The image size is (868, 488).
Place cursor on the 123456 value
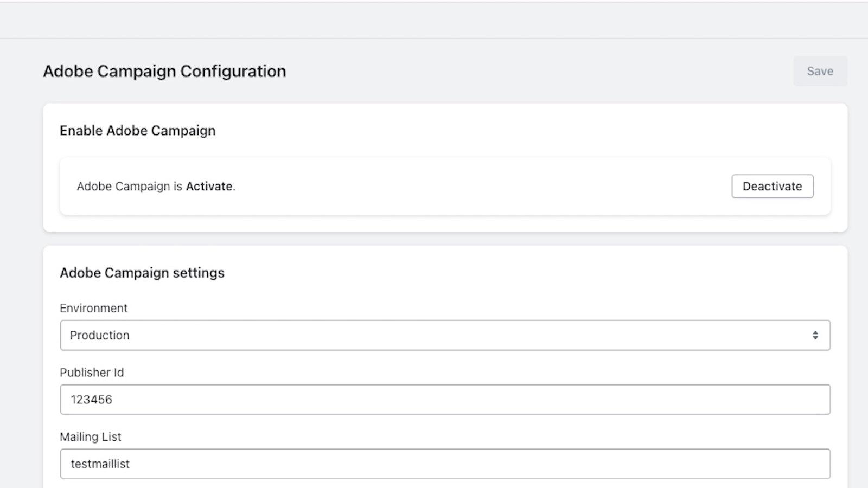[91, 400]
